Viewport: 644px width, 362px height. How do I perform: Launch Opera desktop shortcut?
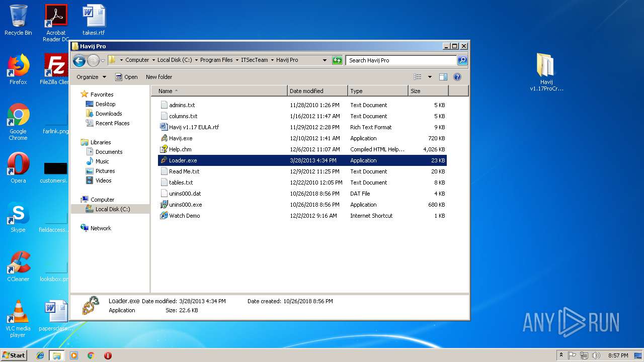tap(18, 168)
